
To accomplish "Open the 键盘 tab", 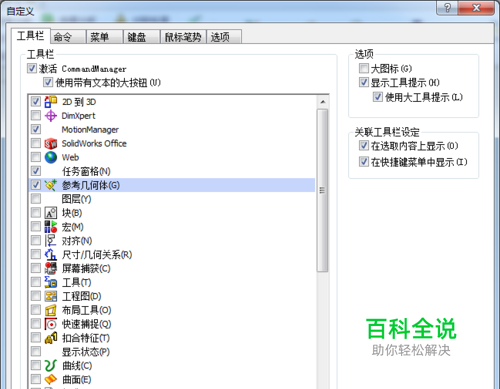I will coord(142,37).
